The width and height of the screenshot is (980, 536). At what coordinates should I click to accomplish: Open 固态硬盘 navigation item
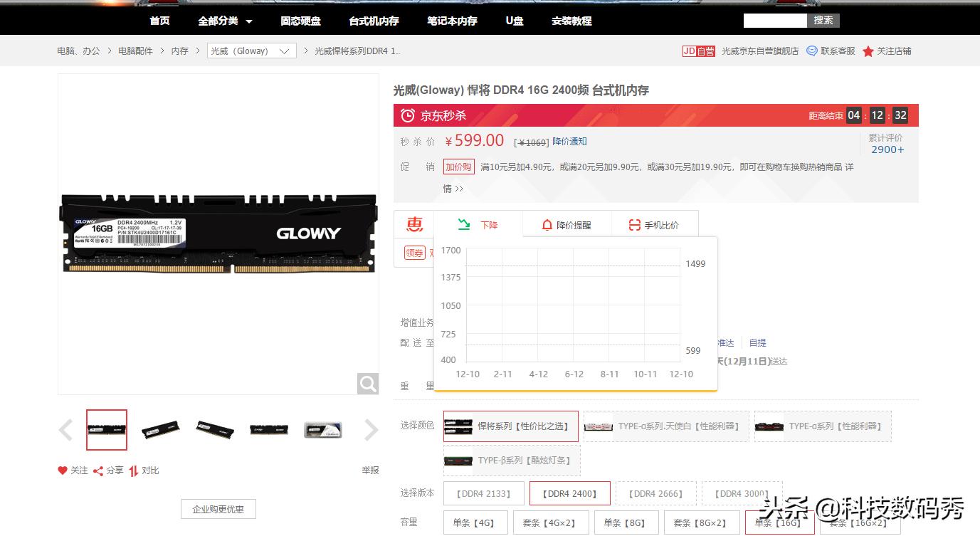300,21
